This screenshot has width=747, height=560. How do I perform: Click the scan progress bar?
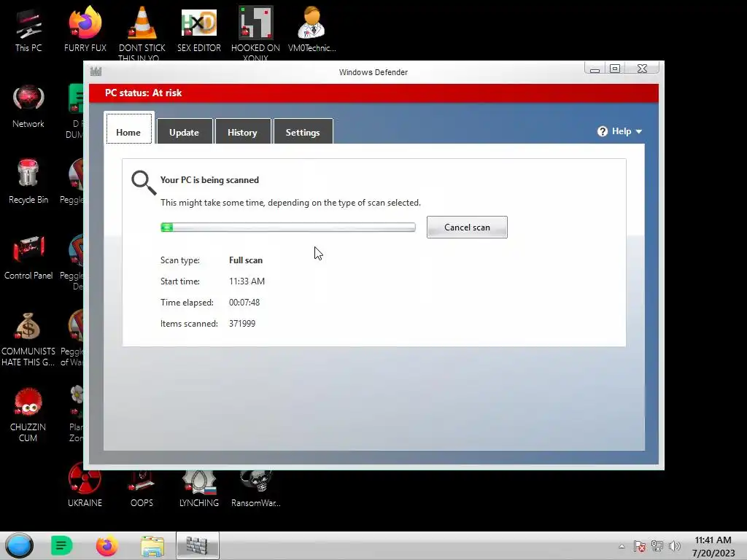(287, 227)
